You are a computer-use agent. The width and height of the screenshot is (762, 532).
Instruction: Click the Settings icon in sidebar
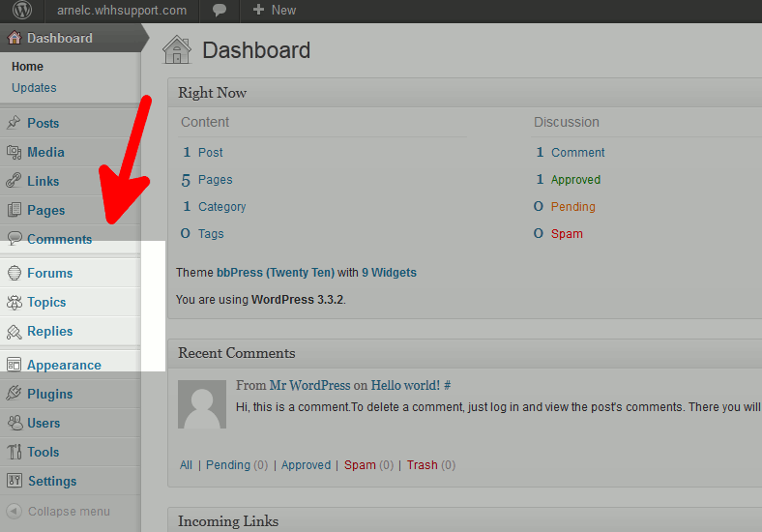tap(14, 481)
